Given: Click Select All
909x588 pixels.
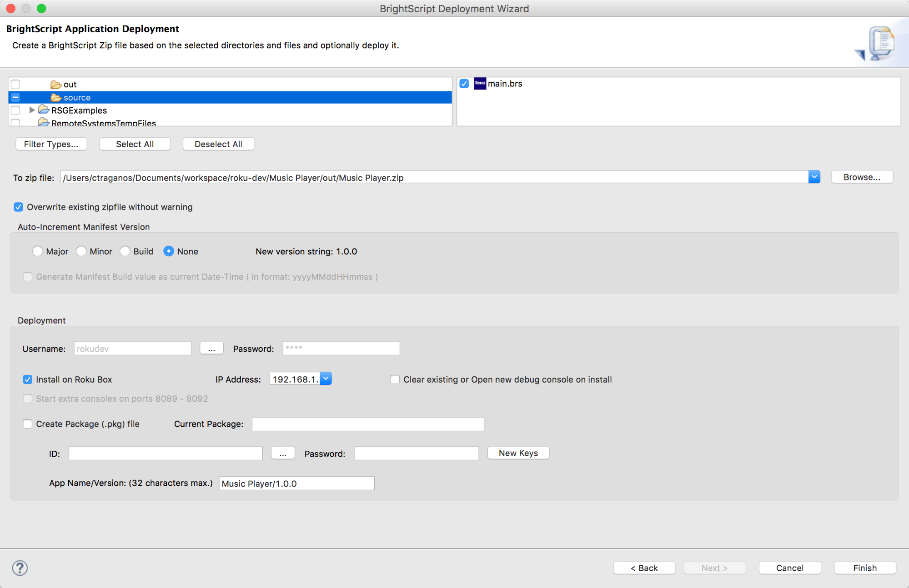Looking at the screenshot, I should point(135,144).
